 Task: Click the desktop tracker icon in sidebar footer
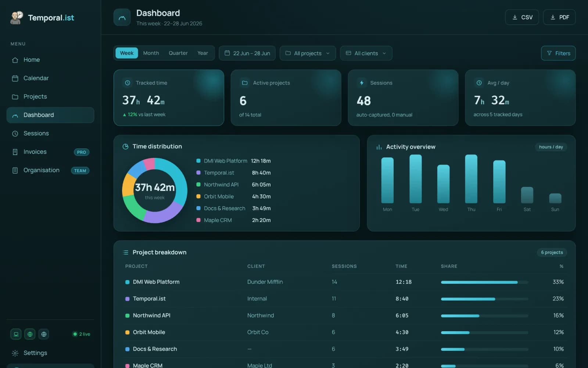pyautogui.click(x=16, y=334)
